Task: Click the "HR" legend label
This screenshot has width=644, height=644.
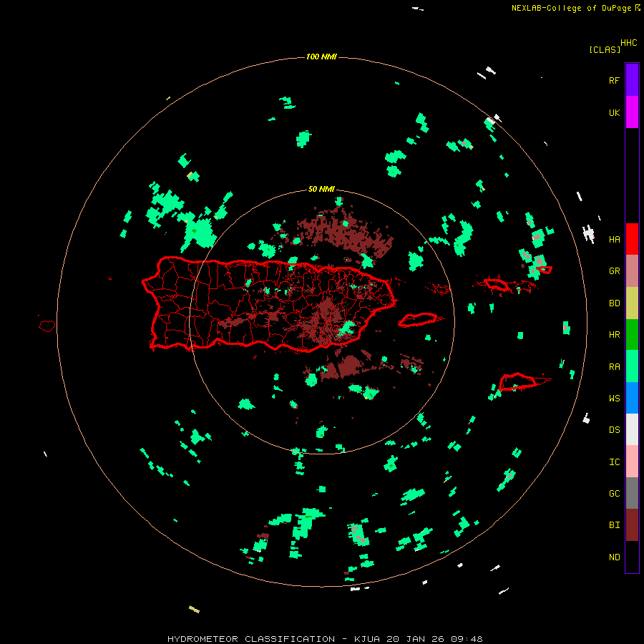Action: (x=614, y=335)
